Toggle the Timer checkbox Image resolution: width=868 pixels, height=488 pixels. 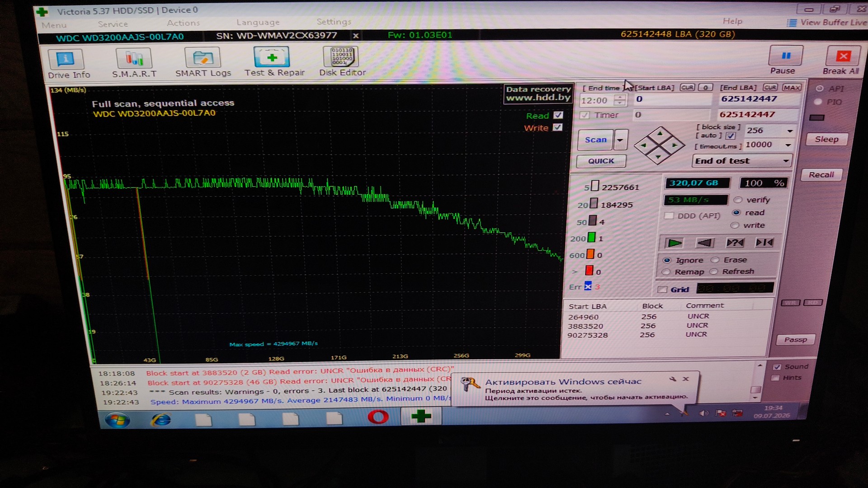585,115
